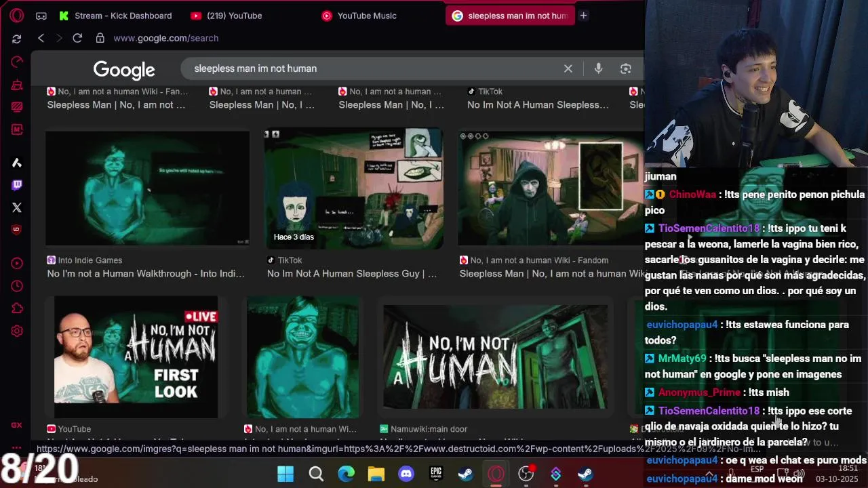Open the Twitch sidebar panel

point(17,184)
